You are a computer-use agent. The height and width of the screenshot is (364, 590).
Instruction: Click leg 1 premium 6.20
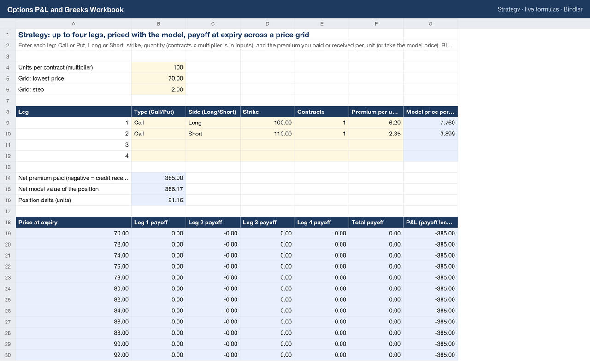(x=376, y=123)
